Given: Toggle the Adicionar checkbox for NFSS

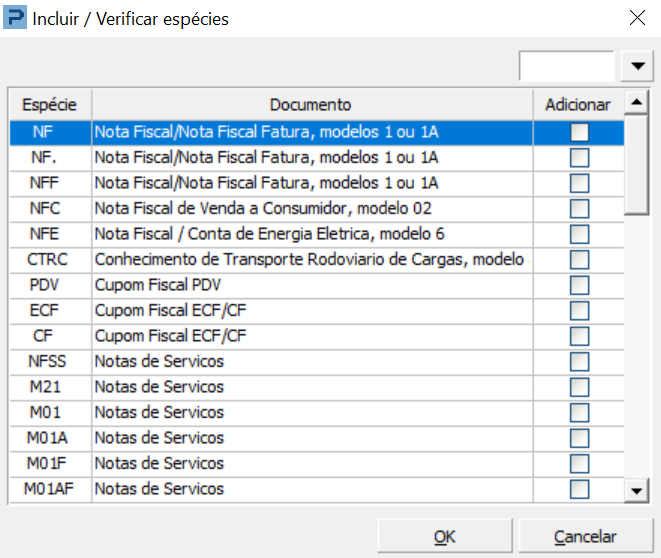Looking at the screenshot, I should click(579, 362).
